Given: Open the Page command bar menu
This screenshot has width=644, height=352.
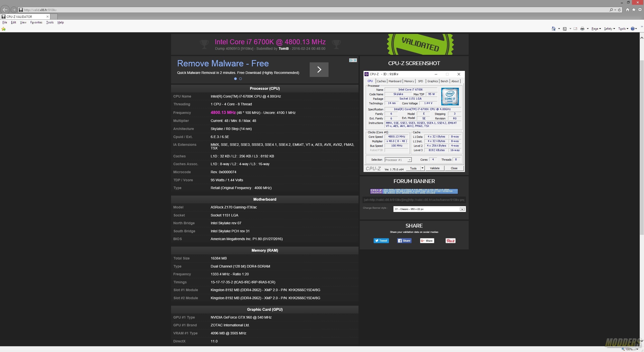Looking at the screenshot, I should 596,29.
